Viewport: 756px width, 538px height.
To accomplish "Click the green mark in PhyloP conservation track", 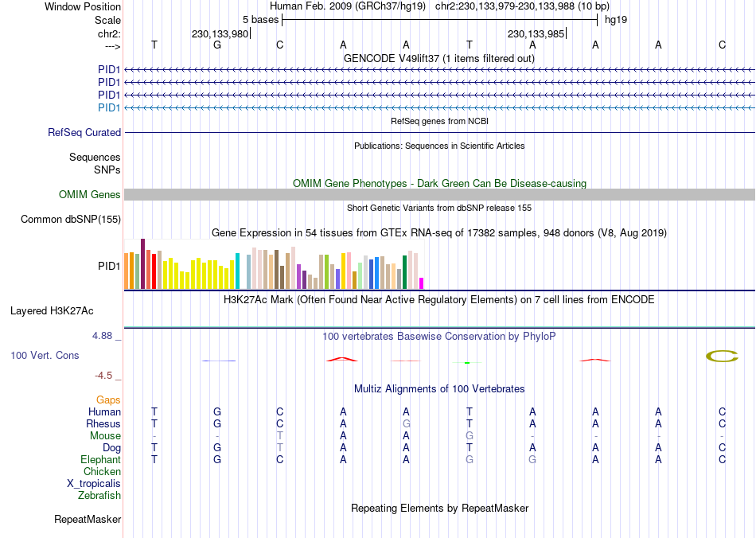I will (x=467, y=363).
